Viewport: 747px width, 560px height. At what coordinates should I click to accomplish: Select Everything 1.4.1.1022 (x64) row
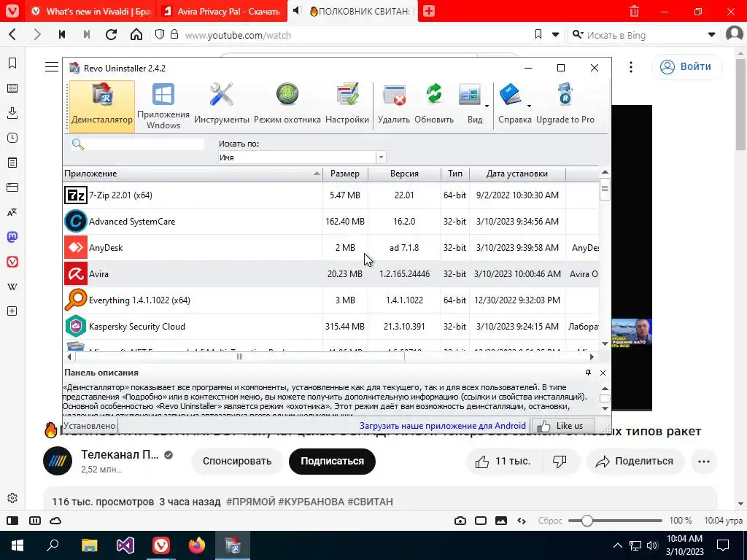tap(330, 300)
